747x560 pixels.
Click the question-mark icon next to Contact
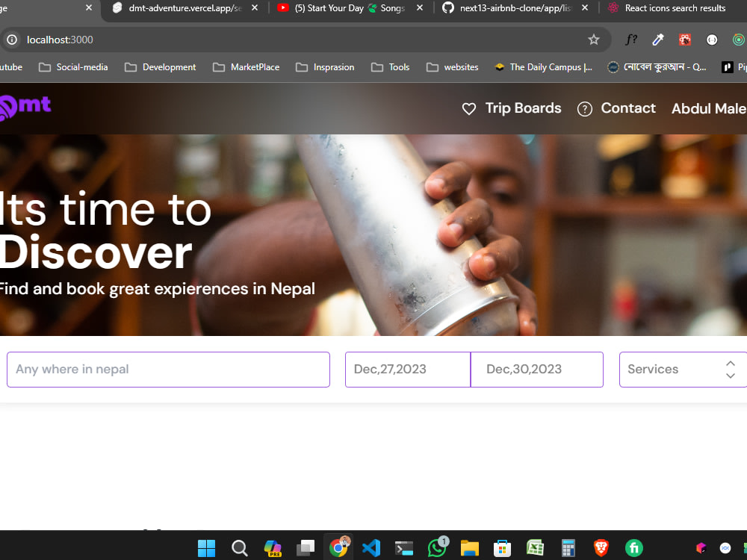(585, 109)
